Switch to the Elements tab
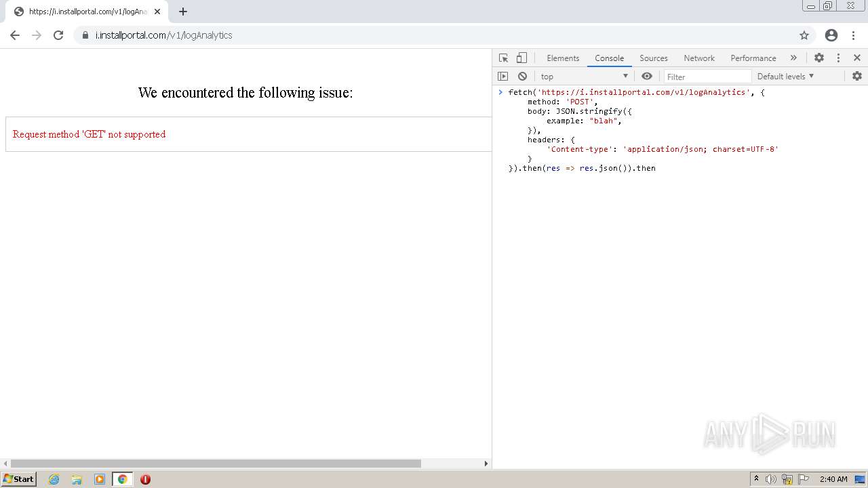 click(563, 58)
